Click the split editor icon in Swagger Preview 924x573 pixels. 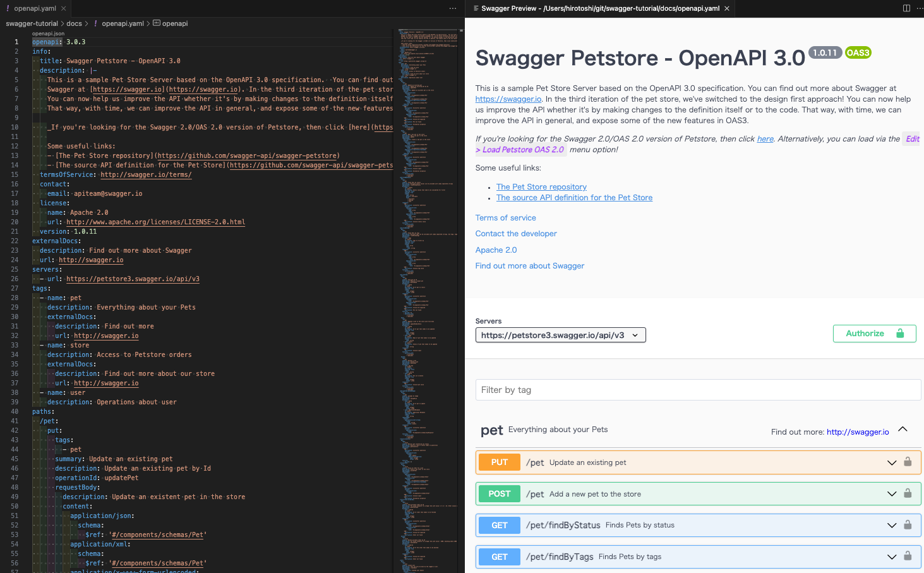tap(906, 8)
